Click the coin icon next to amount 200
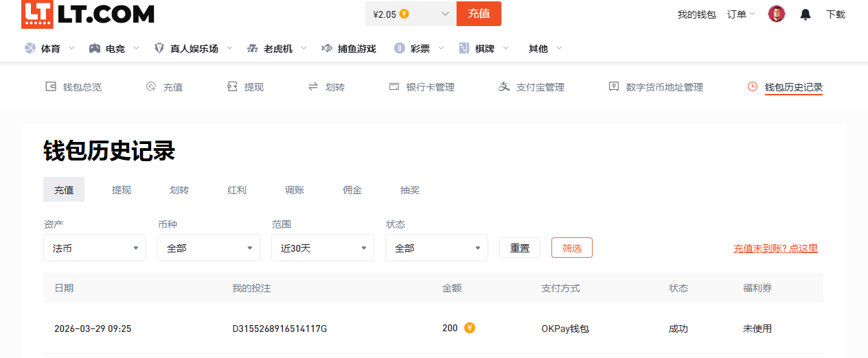Screen dimensions: 868x358 [x=470, y=328]
